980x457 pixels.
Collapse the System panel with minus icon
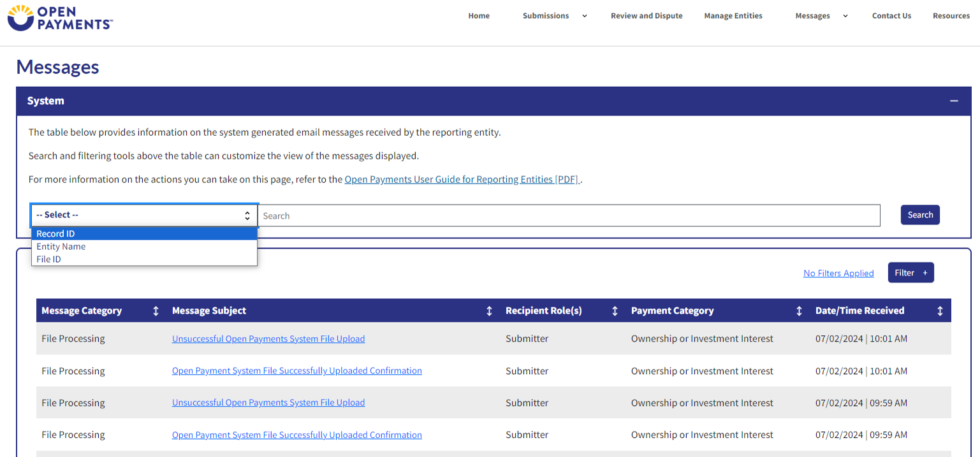click(954, 101)
